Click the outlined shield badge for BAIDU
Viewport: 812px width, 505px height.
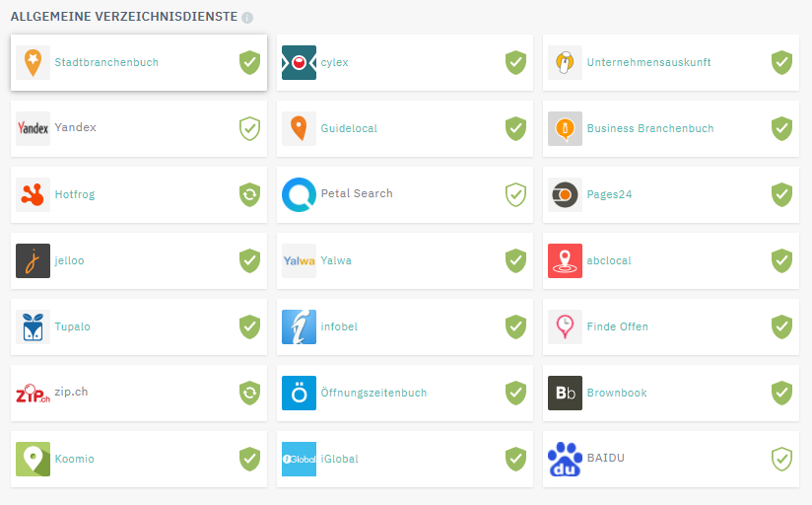pos(782,460)
